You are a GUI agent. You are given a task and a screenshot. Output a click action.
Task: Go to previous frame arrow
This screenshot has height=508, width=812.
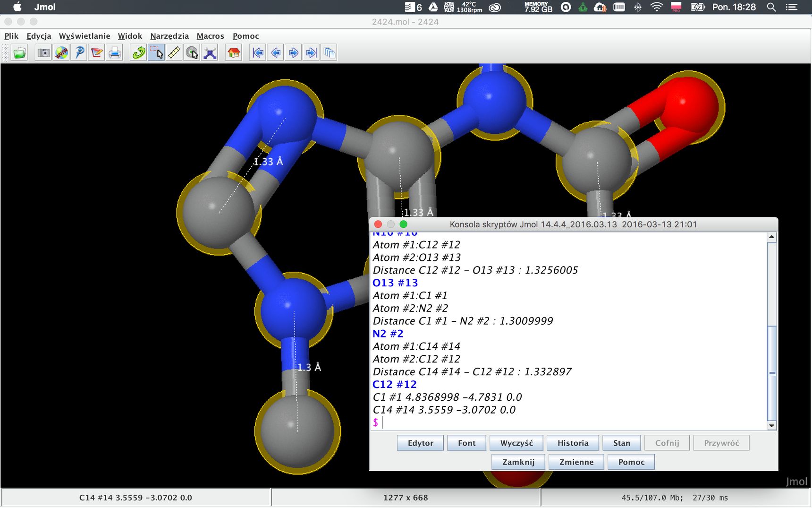(x=276, y=52)
